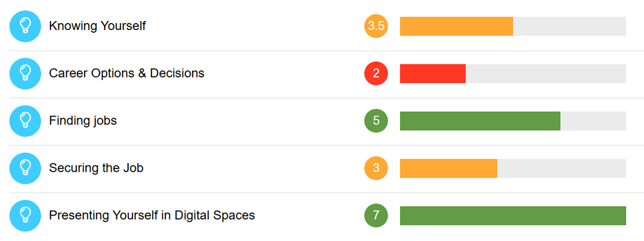This screenshot has height=241, width=644.
Task: Click the green 7 score badge
Action: point(376,215)
